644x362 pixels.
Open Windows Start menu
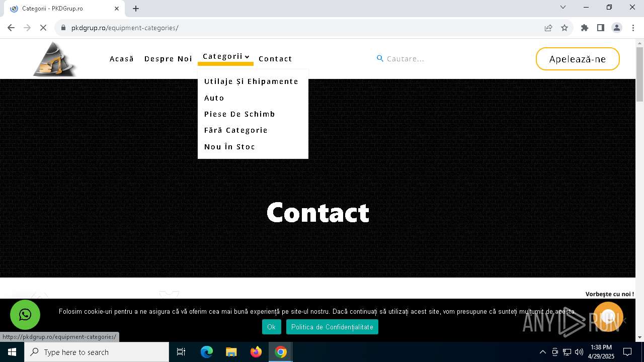[x=12, y=352]
